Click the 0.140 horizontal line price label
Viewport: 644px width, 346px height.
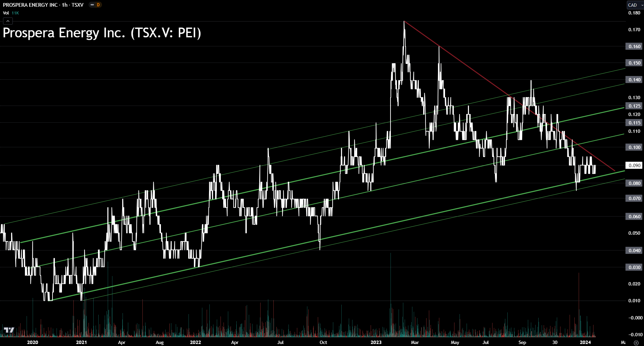(x=634, y=80)
